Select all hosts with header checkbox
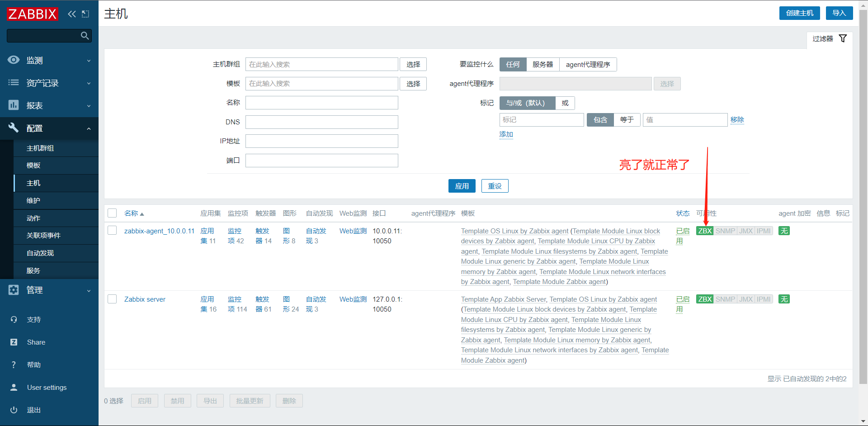The image size is (868, 426). [112, 213]
